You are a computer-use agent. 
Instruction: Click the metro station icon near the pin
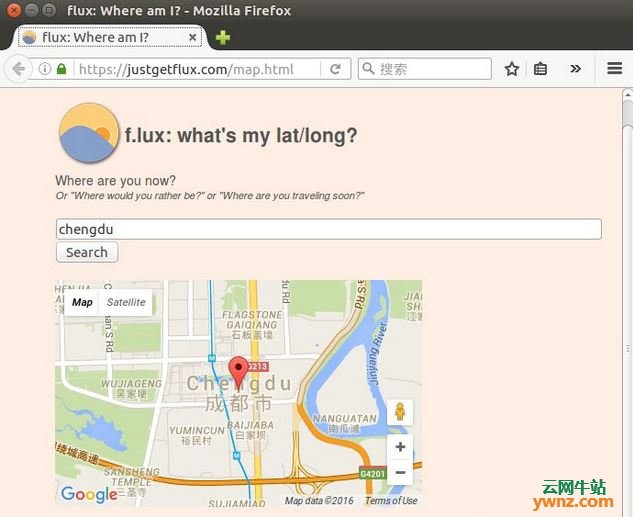212,358
